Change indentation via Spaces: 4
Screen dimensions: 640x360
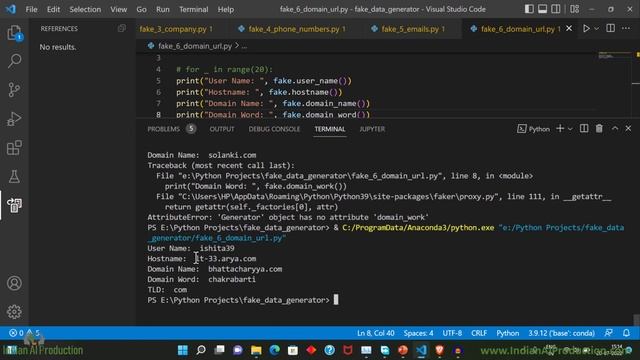(418, 333)
